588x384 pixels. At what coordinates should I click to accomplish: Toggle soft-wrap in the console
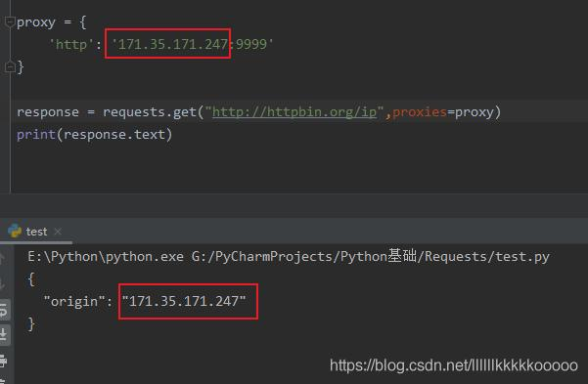(x=4, y=310)
